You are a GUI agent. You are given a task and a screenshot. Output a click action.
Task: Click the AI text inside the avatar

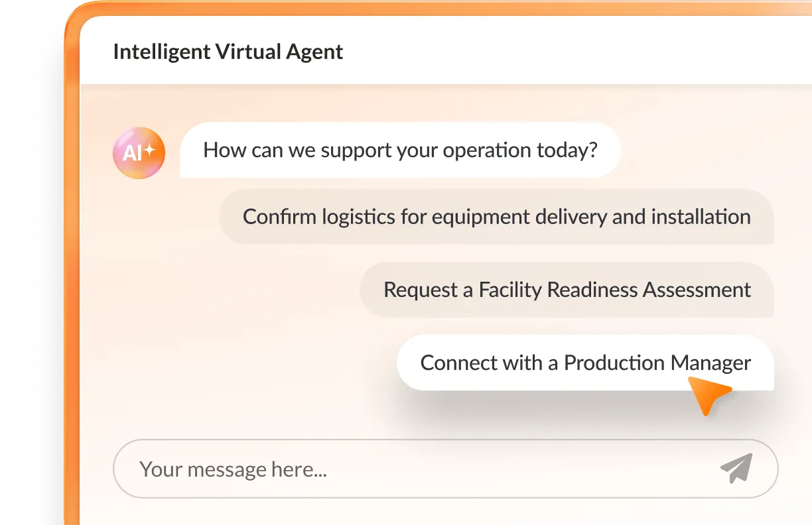click(x=132, y=154)
